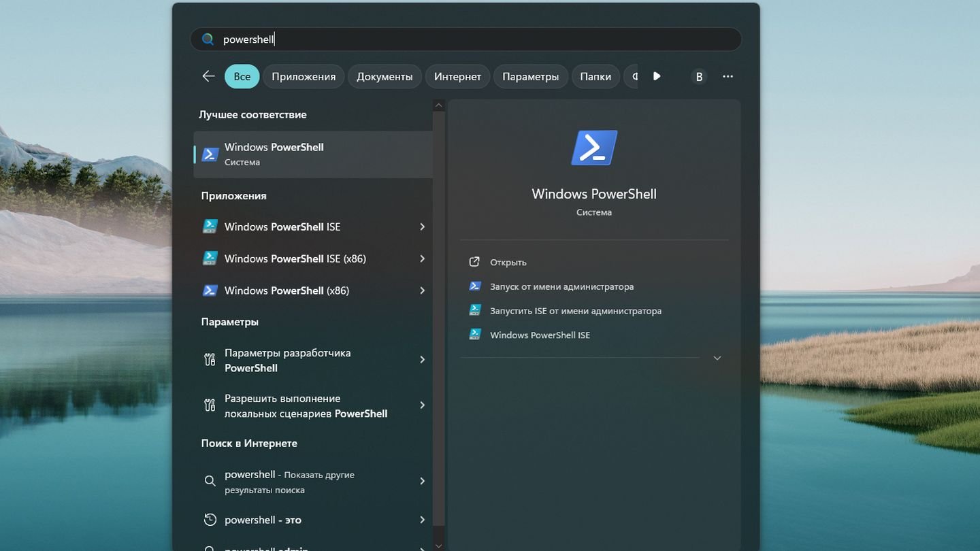Image resolution: width=980 pixels, height=551 pixels.
Task: Click the web search magnifier icon for powershell
Action: [210, 482]
